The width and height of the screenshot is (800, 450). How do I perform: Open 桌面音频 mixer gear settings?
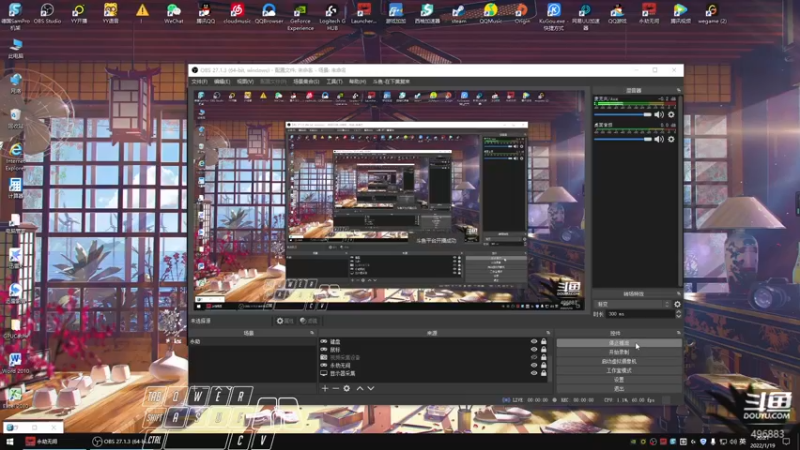pyautogui.click(x=671, y=139)
